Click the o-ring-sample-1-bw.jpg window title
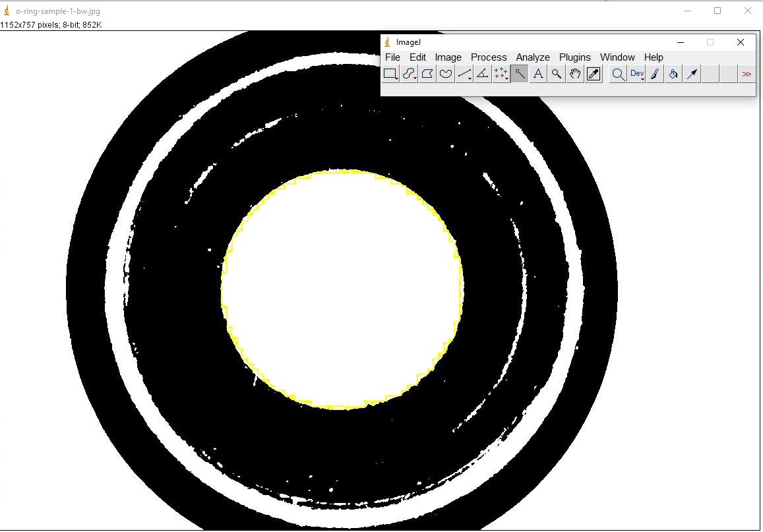Viewport: 763px width, 532px height. 58,11
